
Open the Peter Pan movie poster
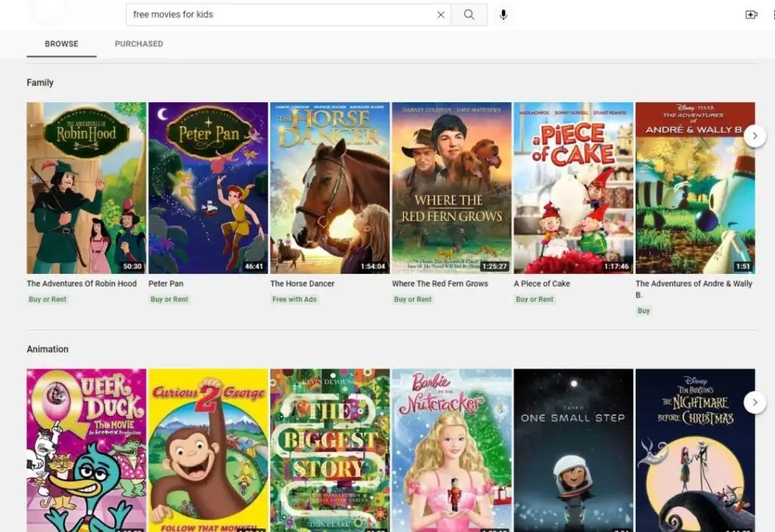208,188
